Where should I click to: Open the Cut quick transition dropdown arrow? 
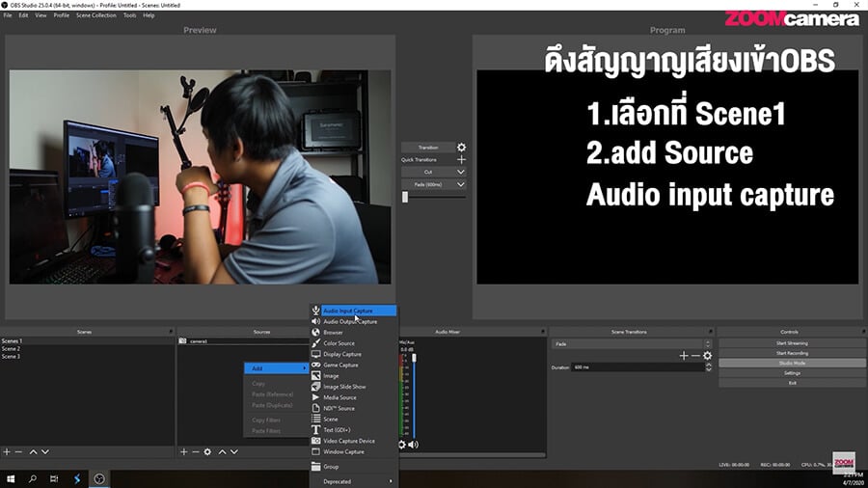tap(461, 172)
